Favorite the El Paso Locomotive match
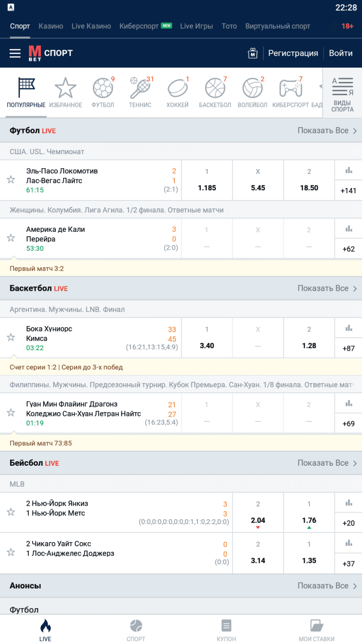 pyautogui.click(x=11, y=180)
